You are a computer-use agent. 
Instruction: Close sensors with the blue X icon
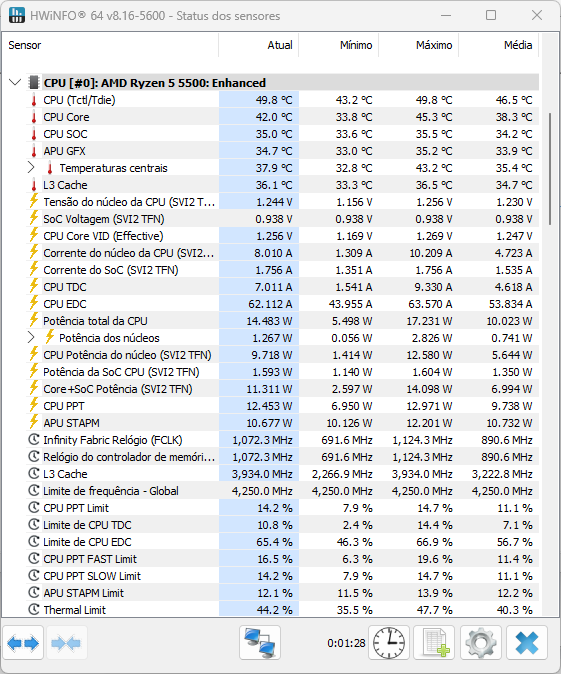pyautogui.click(x=527, y=643)
